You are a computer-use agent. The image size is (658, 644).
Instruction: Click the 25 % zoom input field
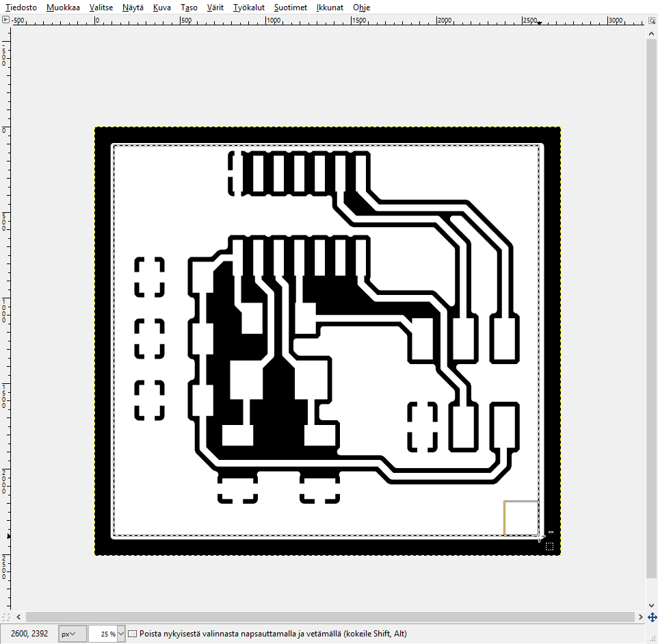click(103, 634)
